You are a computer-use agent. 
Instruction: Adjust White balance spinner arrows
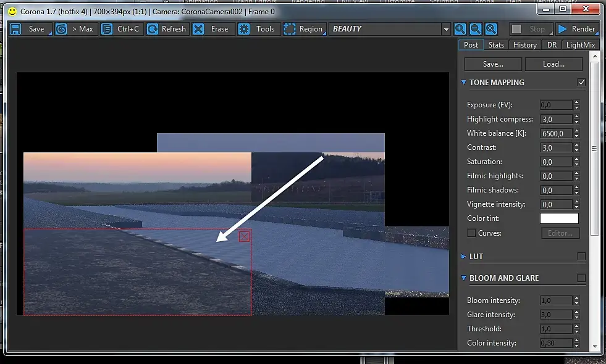[x=576, y=133]
